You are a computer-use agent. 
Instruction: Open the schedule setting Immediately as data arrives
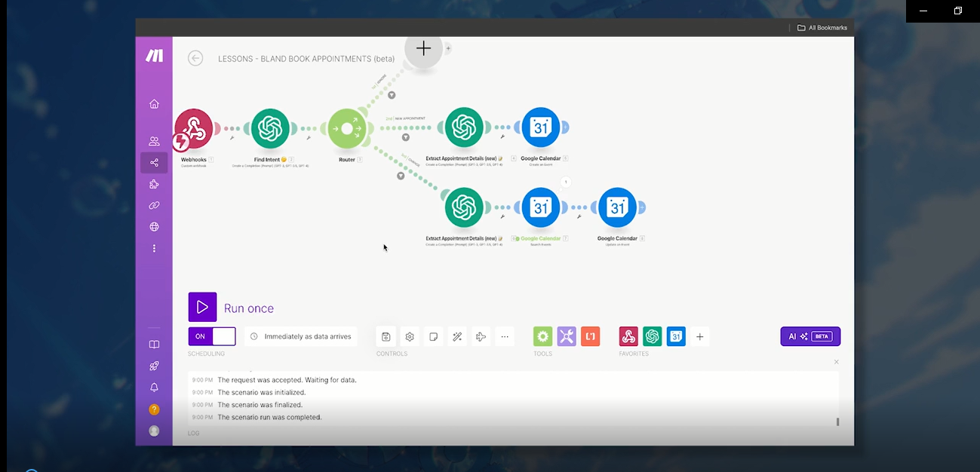tap(300, 336)
